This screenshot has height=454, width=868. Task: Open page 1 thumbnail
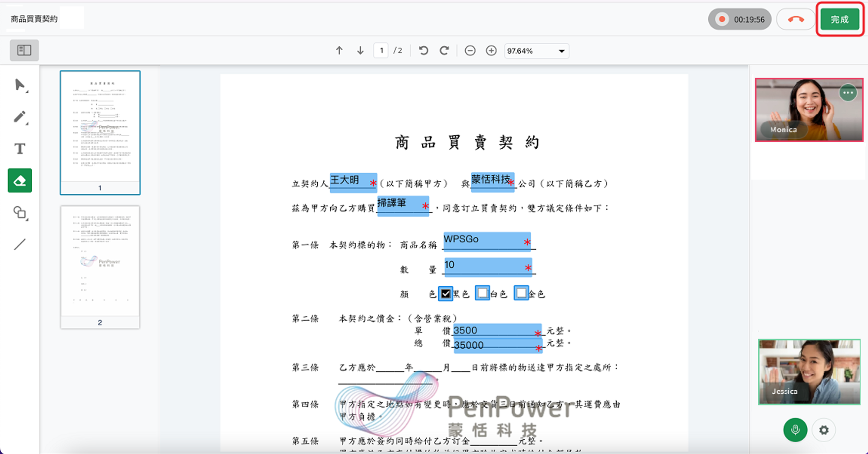coord(100,132)
